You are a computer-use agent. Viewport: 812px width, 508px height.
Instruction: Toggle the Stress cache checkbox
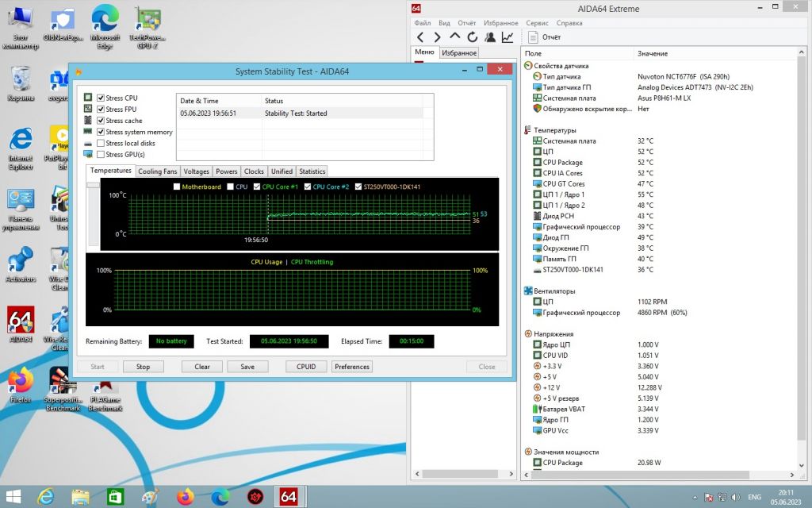[101, 121]
